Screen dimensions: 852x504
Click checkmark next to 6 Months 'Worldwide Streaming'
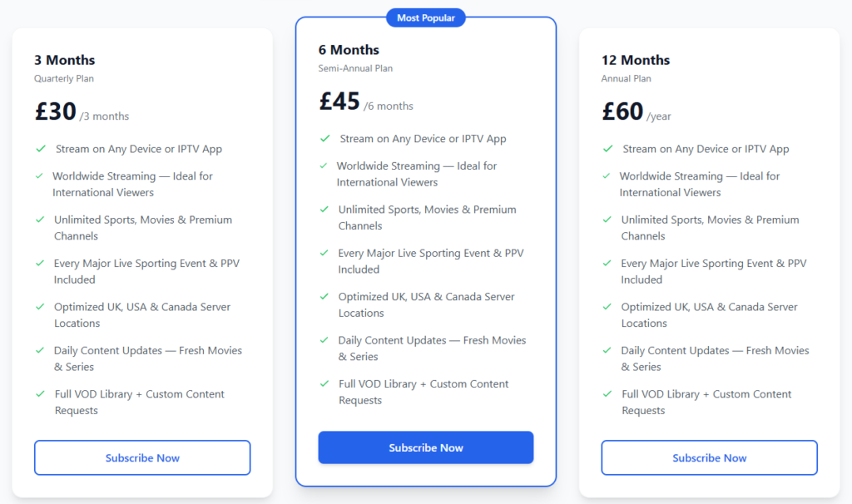point(324,166)
